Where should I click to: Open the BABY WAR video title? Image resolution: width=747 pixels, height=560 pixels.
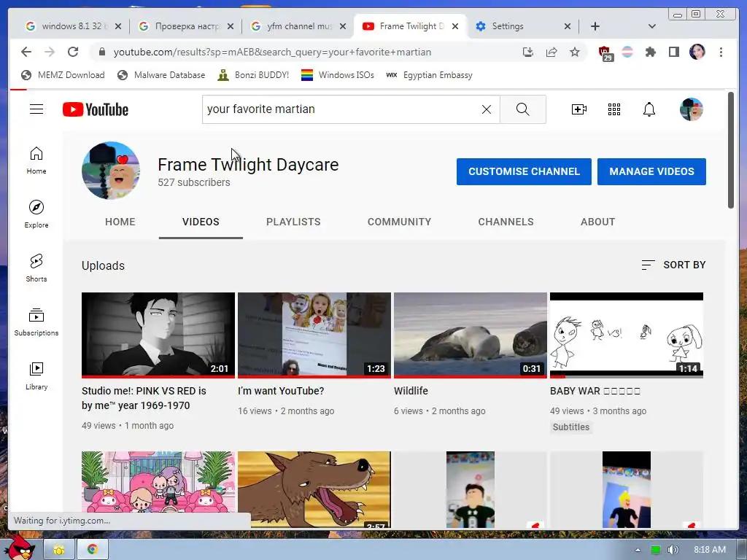pyautogui.click(x=595, y=391)
